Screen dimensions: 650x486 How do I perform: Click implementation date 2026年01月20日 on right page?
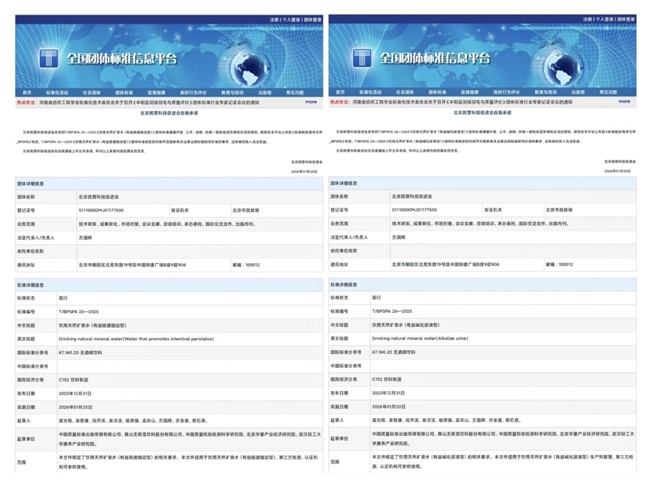point(389,407)
